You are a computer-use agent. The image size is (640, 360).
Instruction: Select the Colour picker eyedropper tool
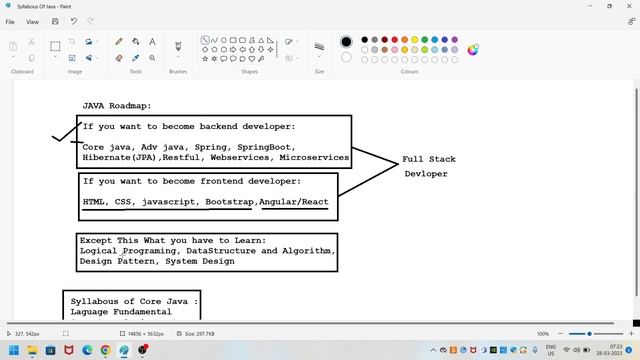tap(136, 58)
